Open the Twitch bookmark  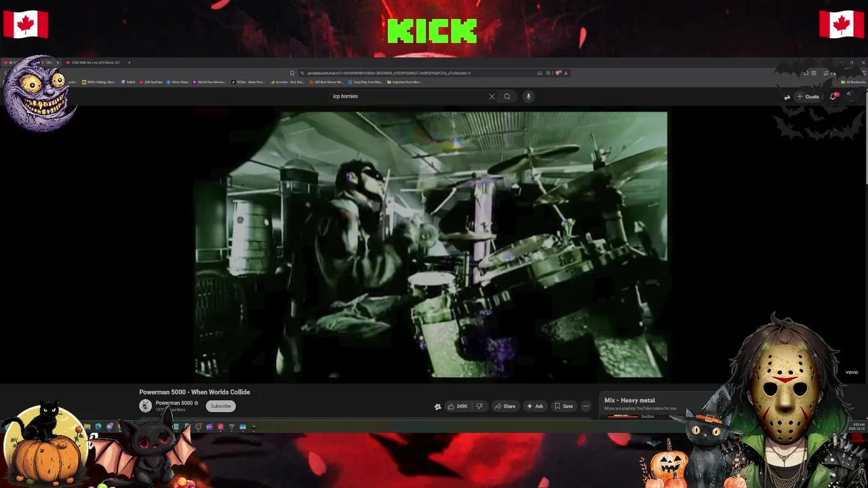click(x=129, y=82)
